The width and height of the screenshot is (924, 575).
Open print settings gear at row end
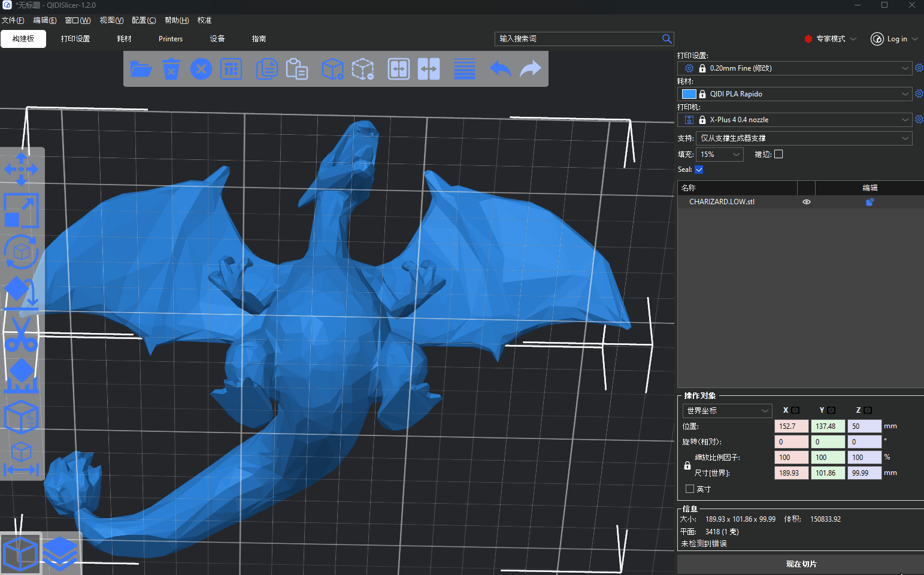(x=919, y=68)
